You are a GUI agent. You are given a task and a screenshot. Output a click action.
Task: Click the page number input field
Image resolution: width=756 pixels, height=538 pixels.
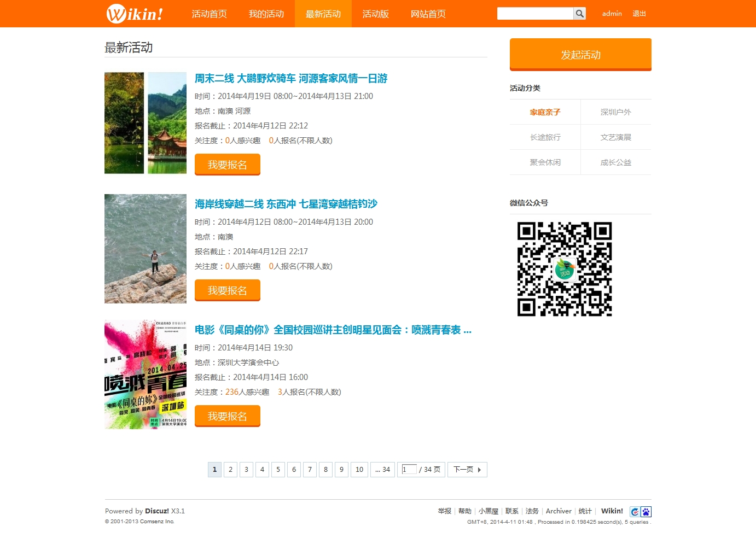pos(408,469)
